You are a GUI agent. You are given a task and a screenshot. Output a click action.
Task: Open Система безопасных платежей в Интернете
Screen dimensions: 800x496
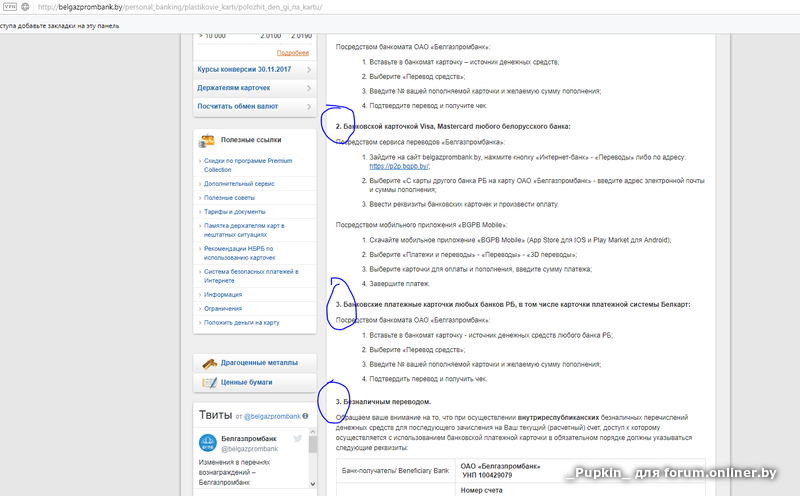point(251,276)
